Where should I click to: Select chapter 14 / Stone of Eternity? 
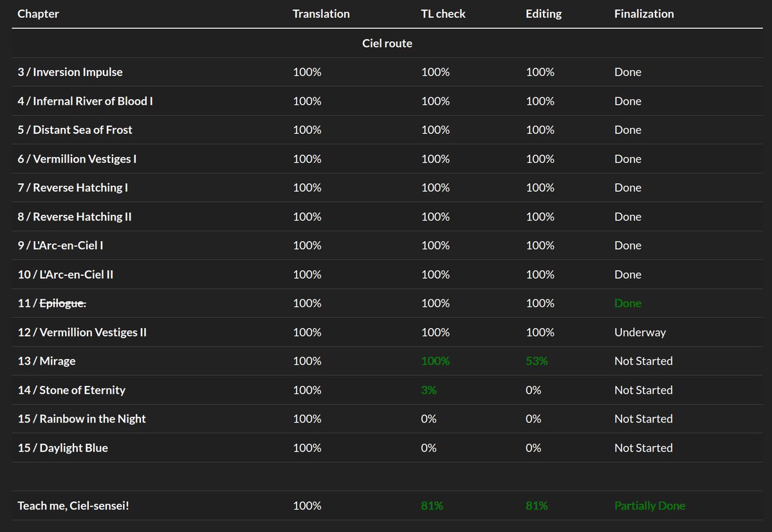point(71,390)
